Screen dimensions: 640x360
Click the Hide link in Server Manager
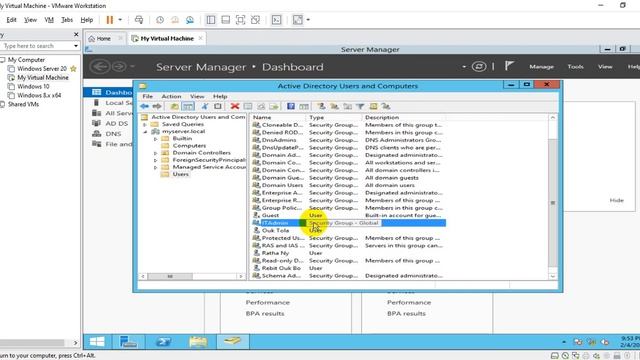click(616, 200)
